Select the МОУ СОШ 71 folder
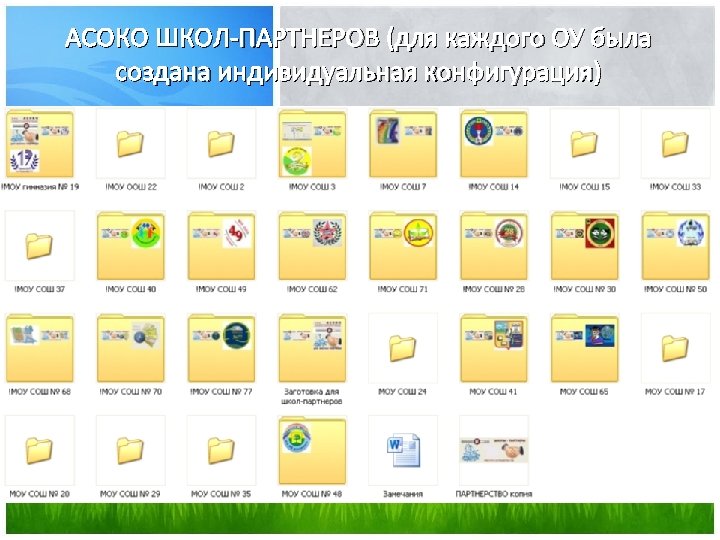 click(x=403, y=246)
